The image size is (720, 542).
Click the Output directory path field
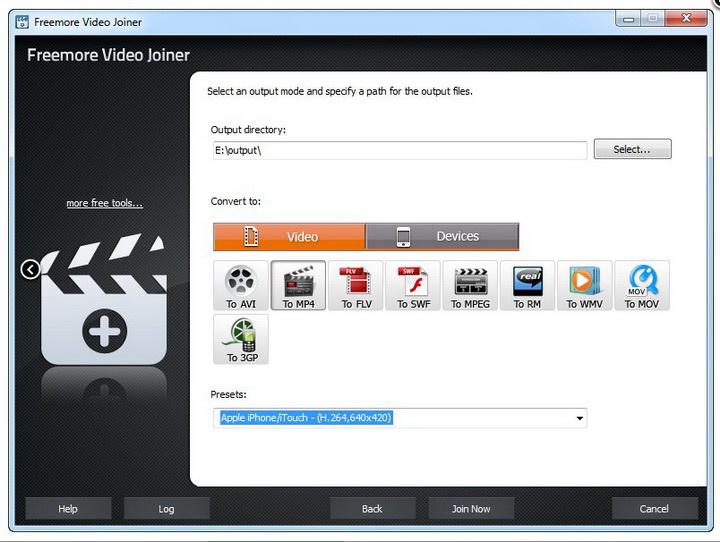[x=400, y=150]
